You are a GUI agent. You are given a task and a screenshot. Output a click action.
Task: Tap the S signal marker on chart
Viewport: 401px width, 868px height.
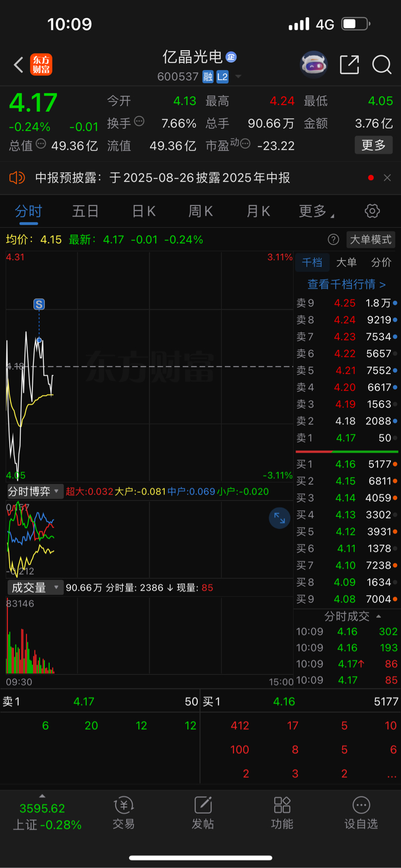pyautogui.click(x=39, y=304)
